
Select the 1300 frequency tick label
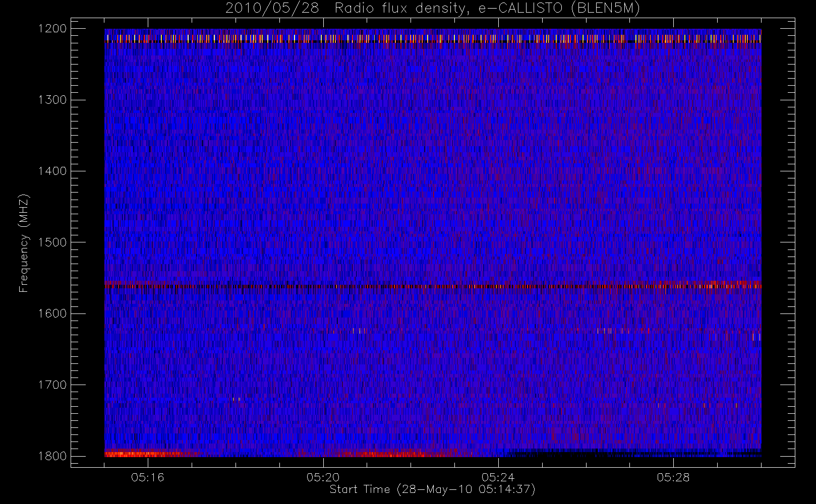click(52, 100)
